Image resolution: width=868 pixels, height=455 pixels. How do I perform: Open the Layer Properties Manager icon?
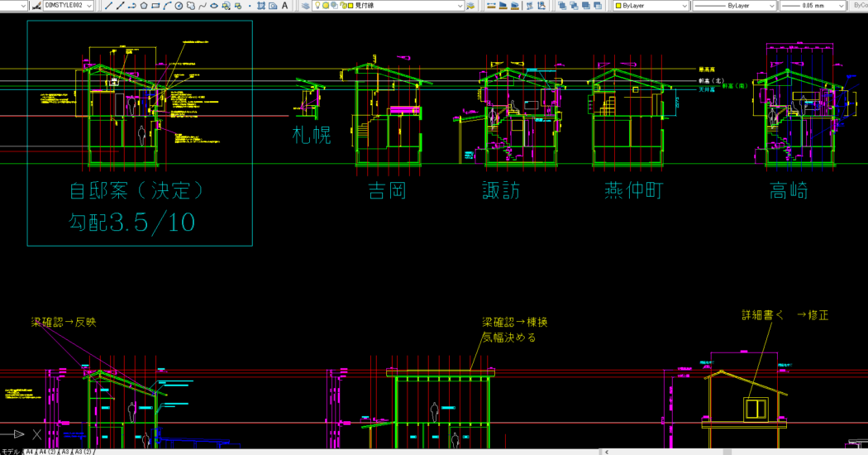click(x=306, y=6)
